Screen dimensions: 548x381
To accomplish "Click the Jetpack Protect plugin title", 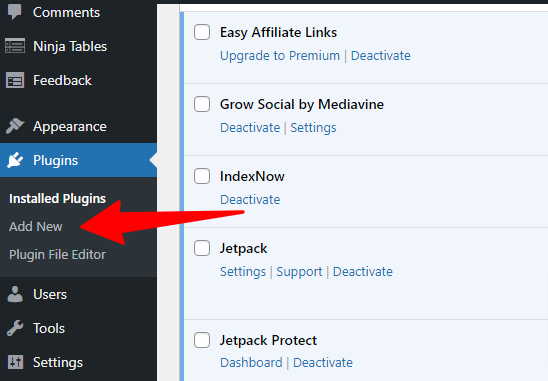I will (268, 340).
